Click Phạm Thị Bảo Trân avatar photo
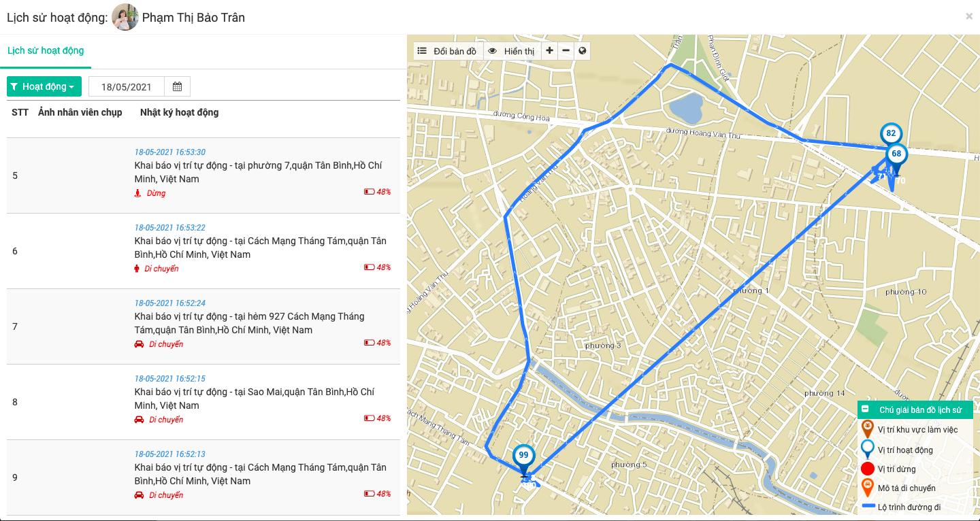 click(125, 17)
